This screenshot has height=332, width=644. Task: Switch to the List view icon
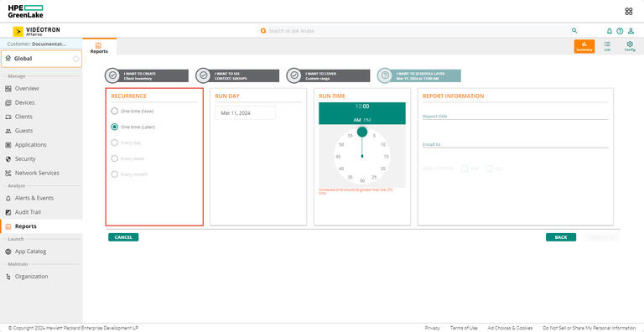point(607,46)
